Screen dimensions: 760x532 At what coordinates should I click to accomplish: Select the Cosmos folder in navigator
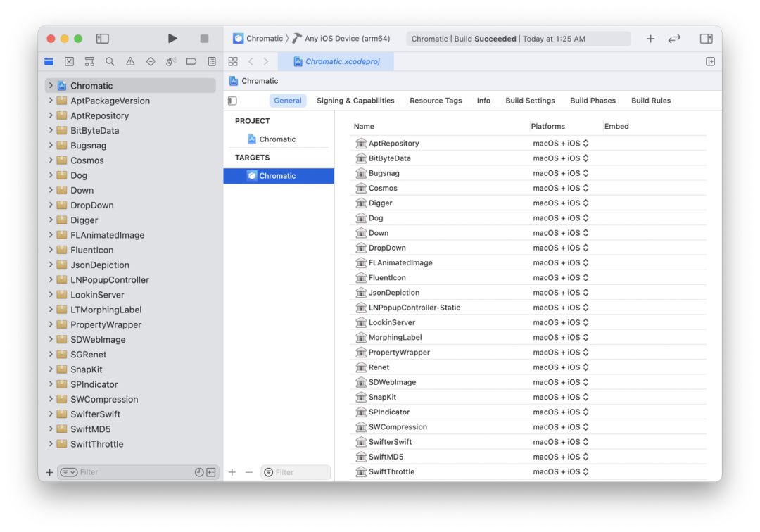tap(130, 160)
